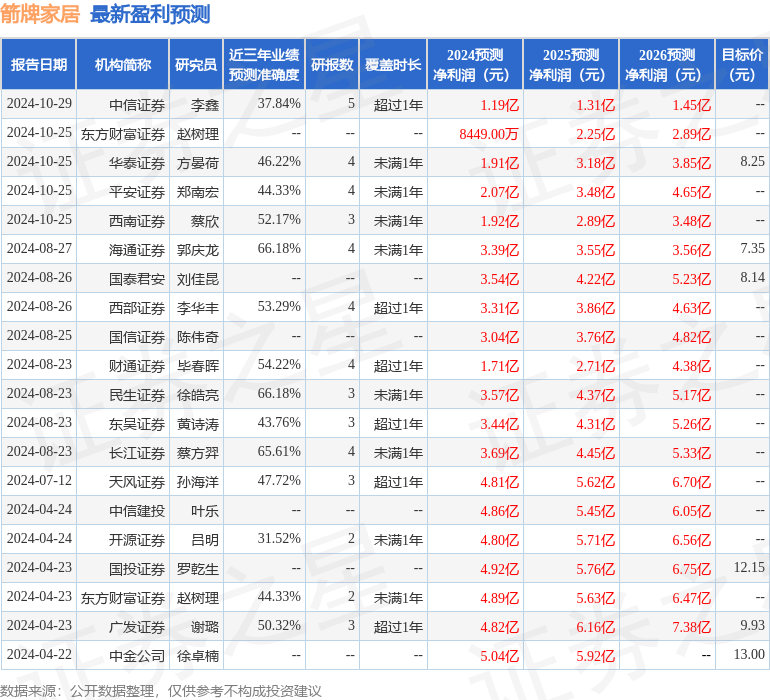Click the 研报数 column header
The height and width of the screenshot is (700, 770).
[x=332, y=64]
